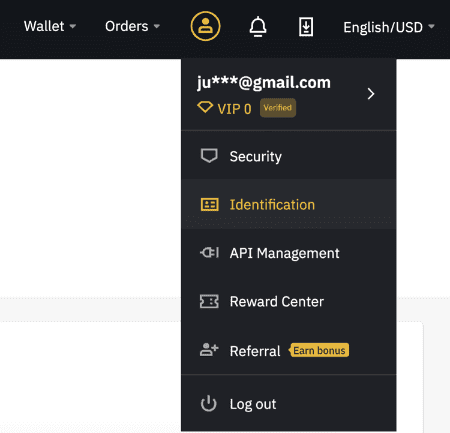The width and height of the screenshot is (450, 433).
Task: Click the Verified status badge
Action: tap(278, 108)
